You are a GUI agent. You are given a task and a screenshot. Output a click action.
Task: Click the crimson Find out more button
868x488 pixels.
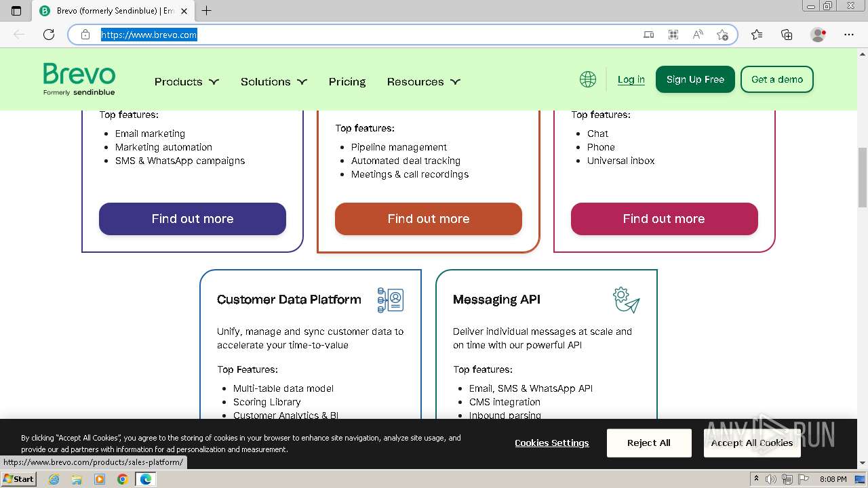tap(664, 219)
